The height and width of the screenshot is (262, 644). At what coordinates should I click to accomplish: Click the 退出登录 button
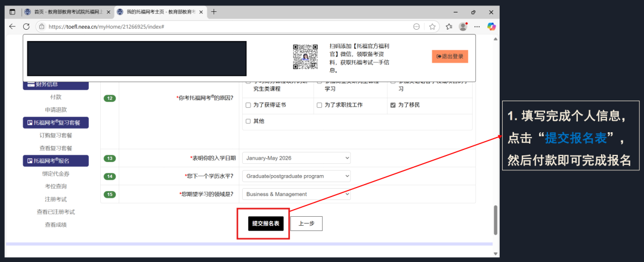coord(450,57)
